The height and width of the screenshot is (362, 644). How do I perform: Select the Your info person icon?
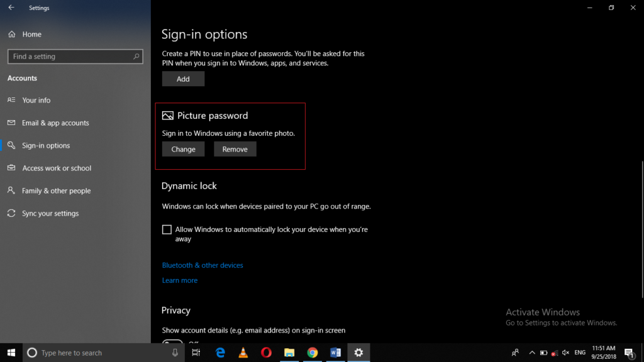coord(11,100)
